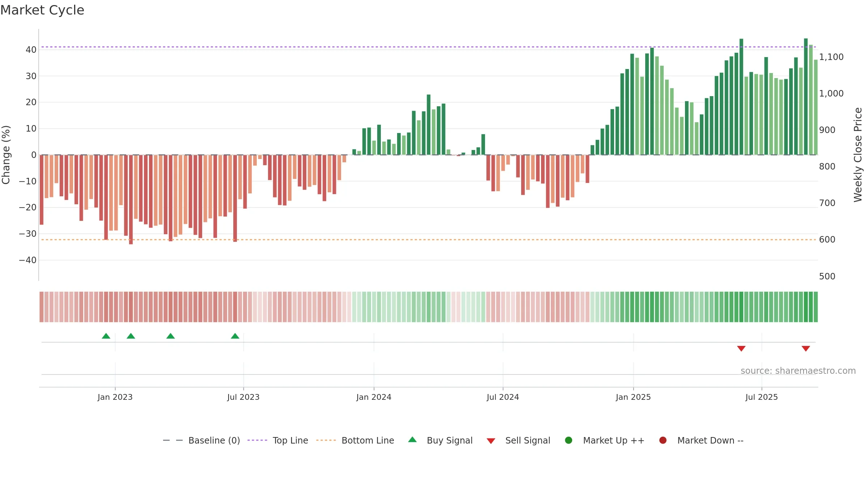Click the Market Up ++ green dot
Image resolution: width=868 pixels, height=488 pixels.
click(x=569, y=440)
